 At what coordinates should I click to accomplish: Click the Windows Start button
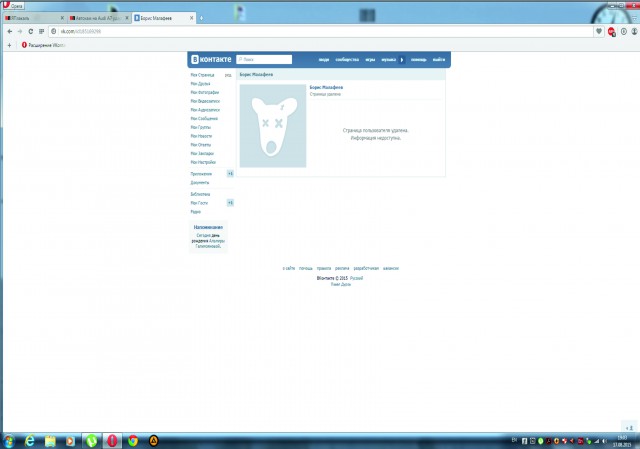click(8, 440)
